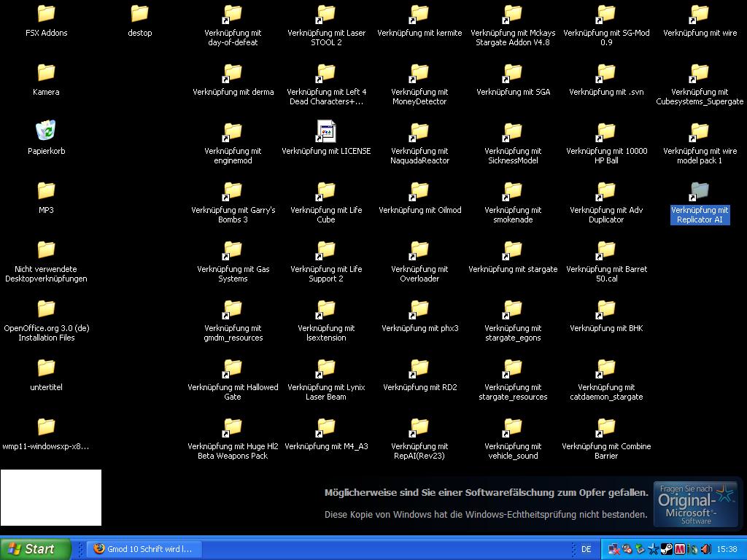
Task: Click the disconnected network tray icon
Action: pyautogui.click(x=614, y=549)
